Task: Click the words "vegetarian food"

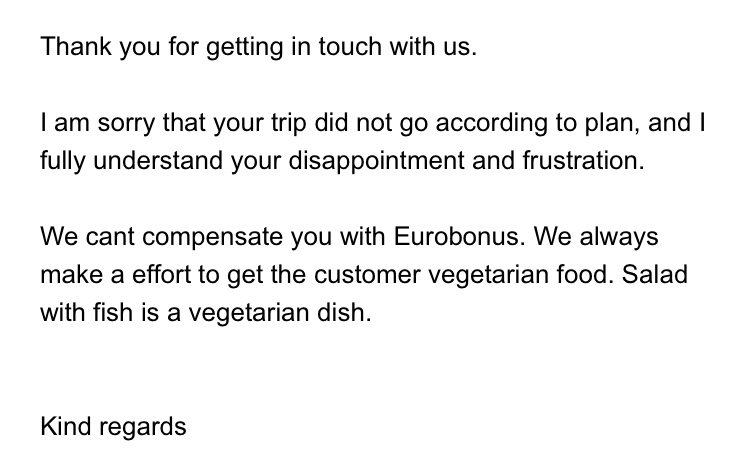Action: [x=528, y=275]
